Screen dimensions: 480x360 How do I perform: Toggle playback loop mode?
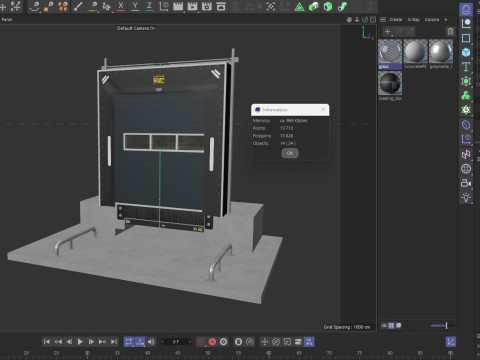pos(129,342)
